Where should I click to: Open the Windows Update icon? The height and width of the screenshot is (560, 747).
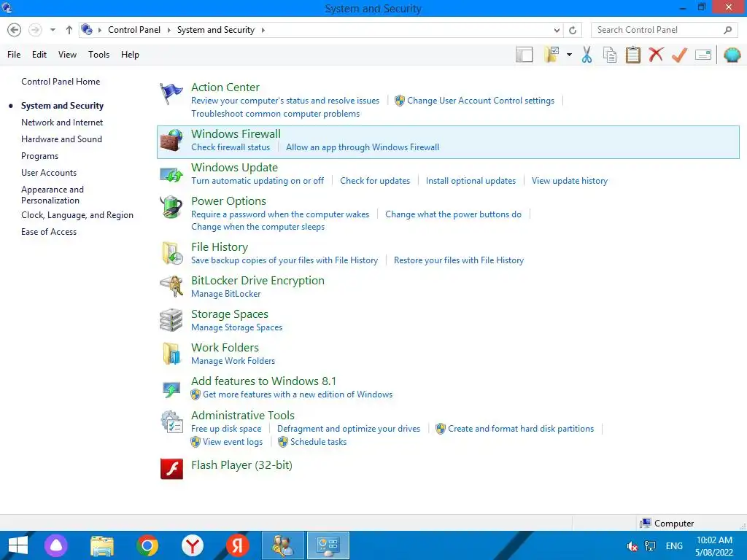click(x=171, y=174)
